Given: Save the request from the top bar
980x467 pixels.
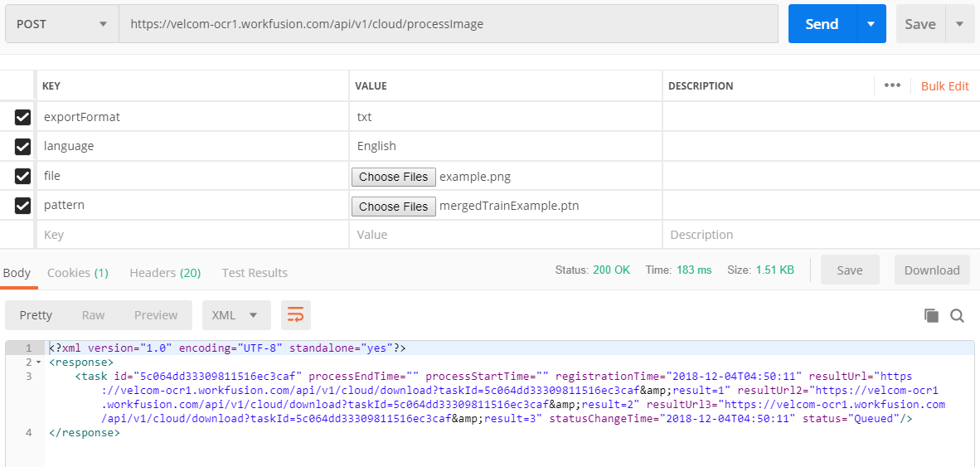Looking at the screenshot, I should click(920, 24).
